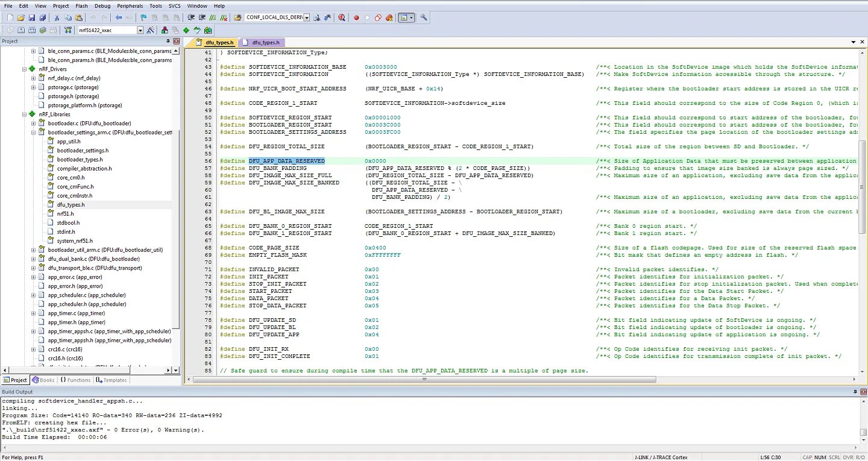Open Manage Project Items icon

click(165, 30)
